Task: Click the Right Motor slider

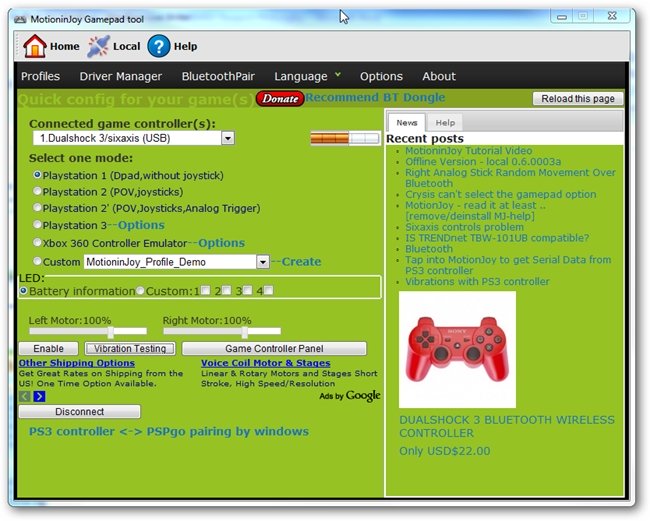Action: click(x=222, y=331)
